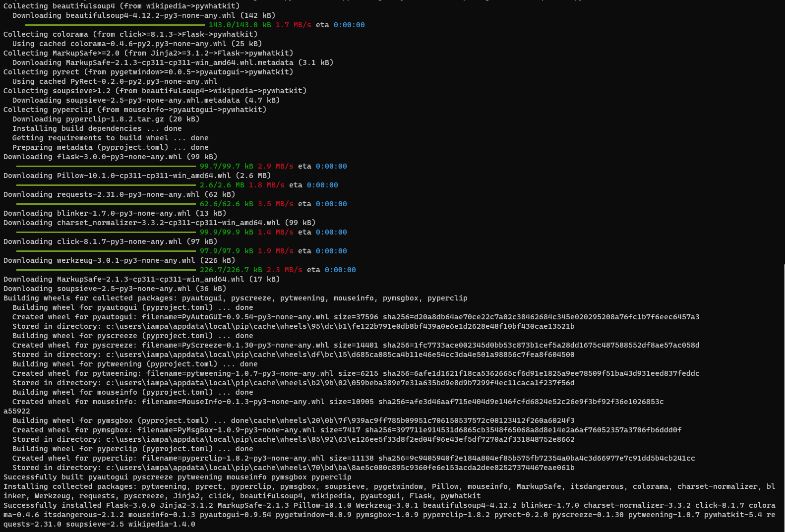Screen dimensions: 785x532
Task: Click "Building wheel for pytweening (pyproject.toml)" line
Action: click(135, 364)
